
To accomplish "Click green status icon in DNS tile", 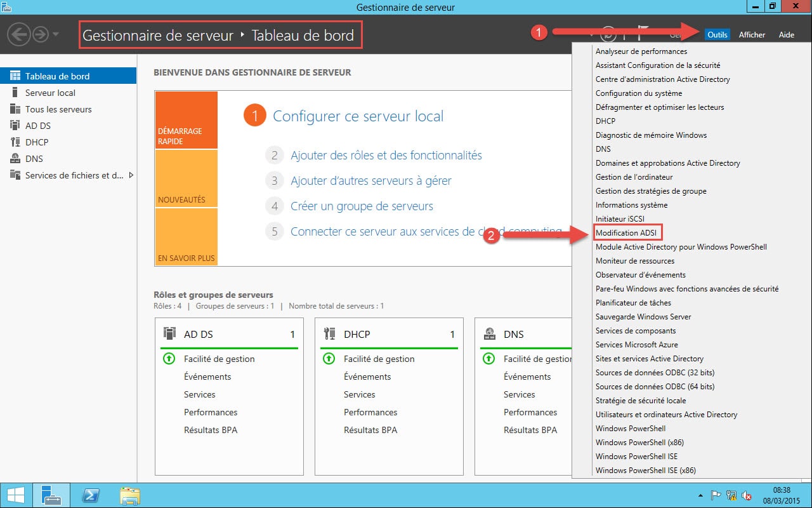I will click(488, 359).
